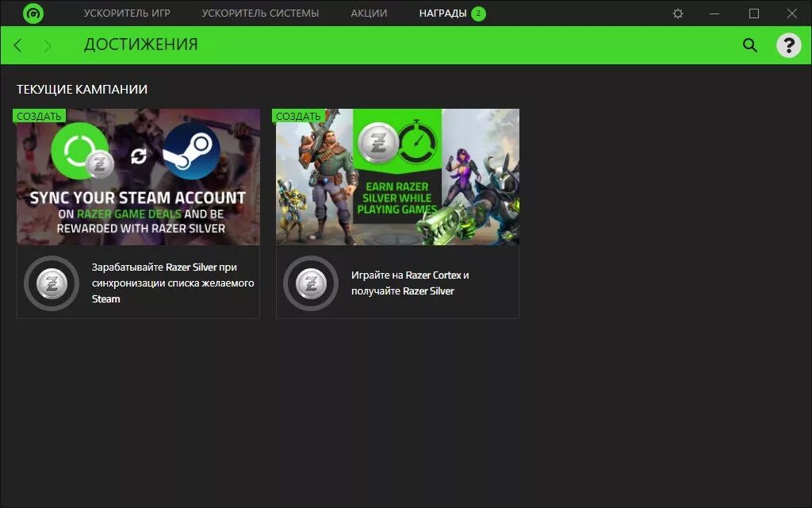Open 'Зарабатывайте Razer Silver при синхронизации' campaign text
This screenshot has width=812, height=508.
(173, 283)
